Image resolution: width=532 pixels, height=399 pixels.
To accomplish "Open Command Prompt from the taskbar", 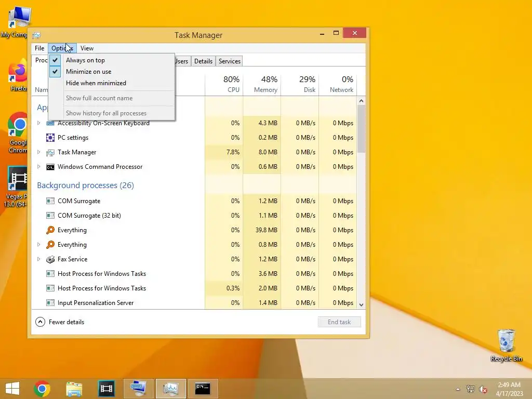I will (203, 389).
